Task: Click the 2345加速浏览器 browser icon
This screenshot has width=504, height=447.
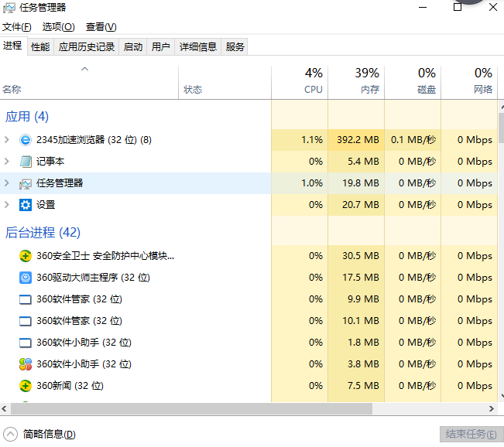Action: [26, 140]
